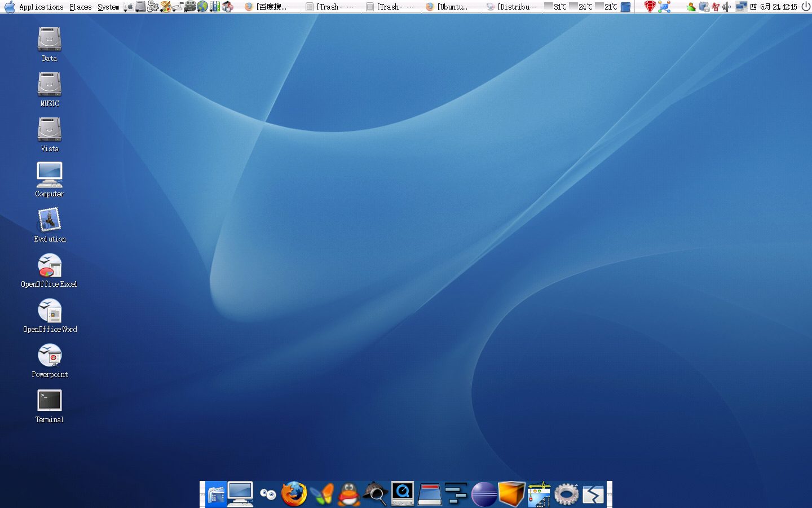
Task: Click the hard drive launcher in top panel
Action: click(x=140, y=7)
